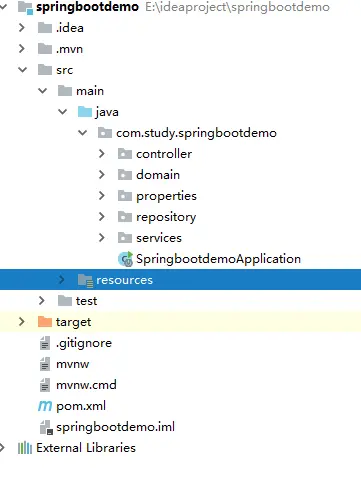Click the properties package icon
This screenshot has height=489, width=361.
click(x=125, y=196)
